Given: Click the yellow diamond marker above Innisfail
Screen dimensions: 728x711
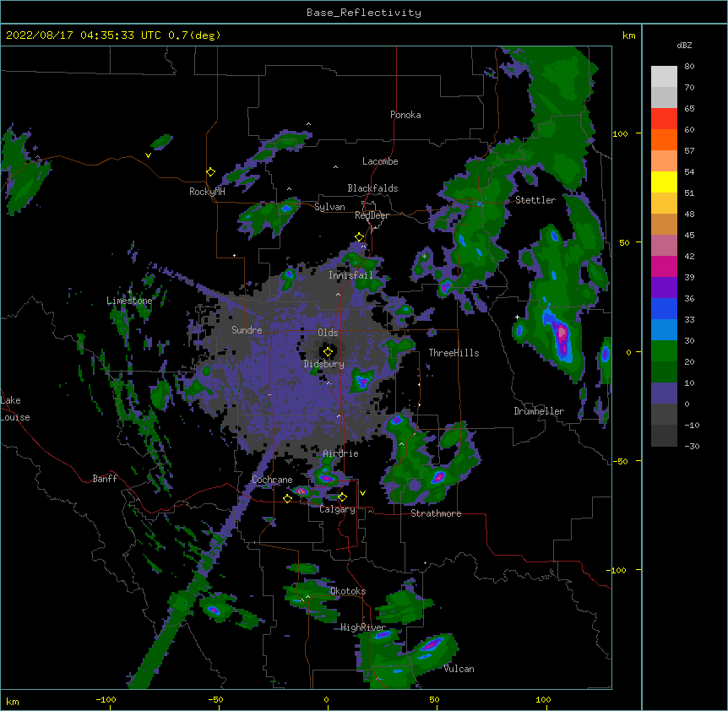Looking at the screenshot, I should click(x=359, y=237).
